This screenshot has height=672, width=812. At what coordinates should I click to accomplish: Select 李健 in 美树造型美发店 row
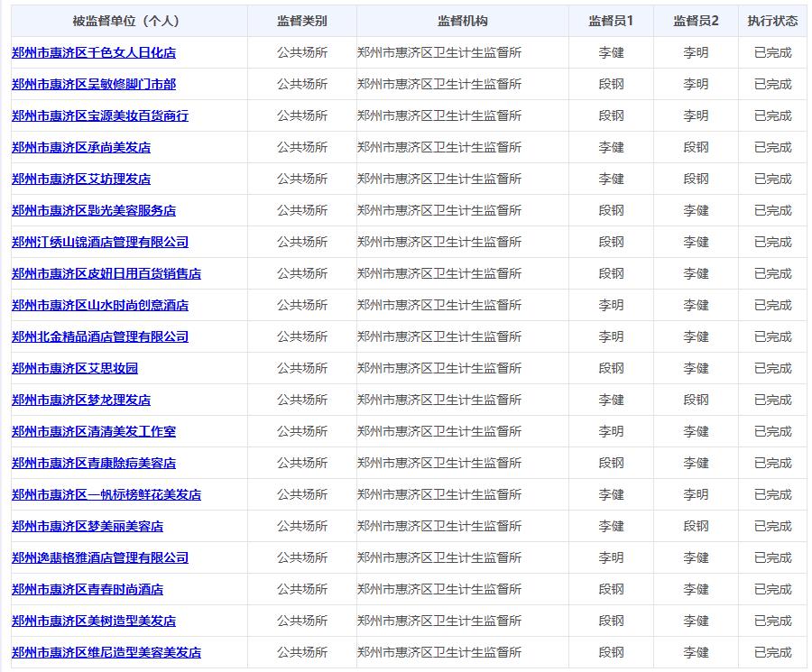click(696, 621)
